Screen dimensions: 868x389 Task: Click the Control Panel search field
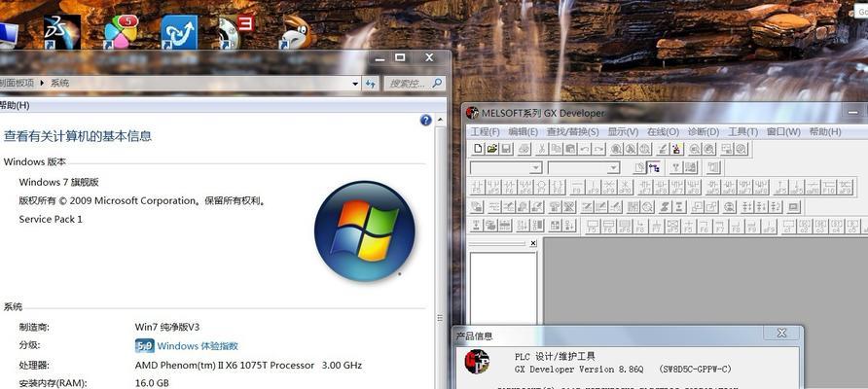click(x=415, y=84)
